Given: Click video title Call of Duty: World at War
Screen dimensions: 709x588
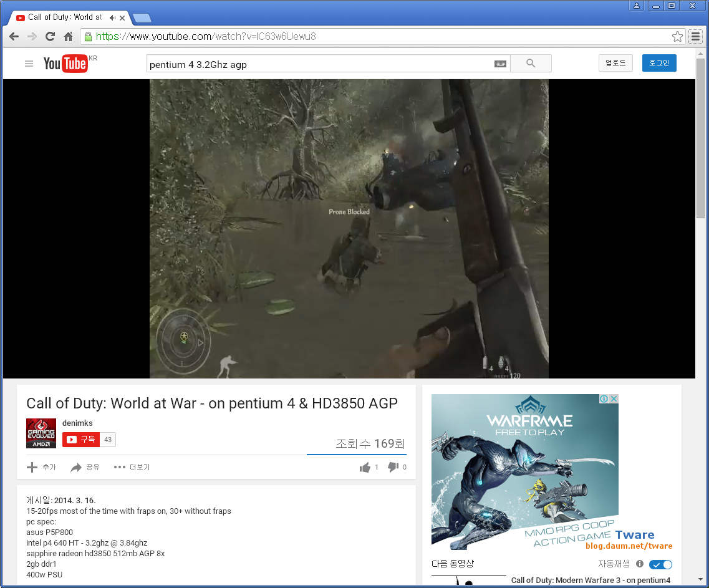Looking at the screenshot, I should [x=212, y=403].
